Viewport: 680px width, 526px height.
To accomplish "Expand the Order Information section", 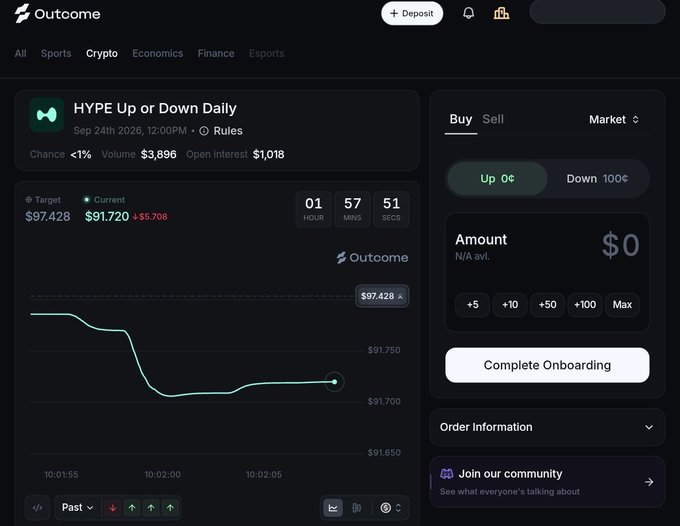I will (x=547, y=427).
